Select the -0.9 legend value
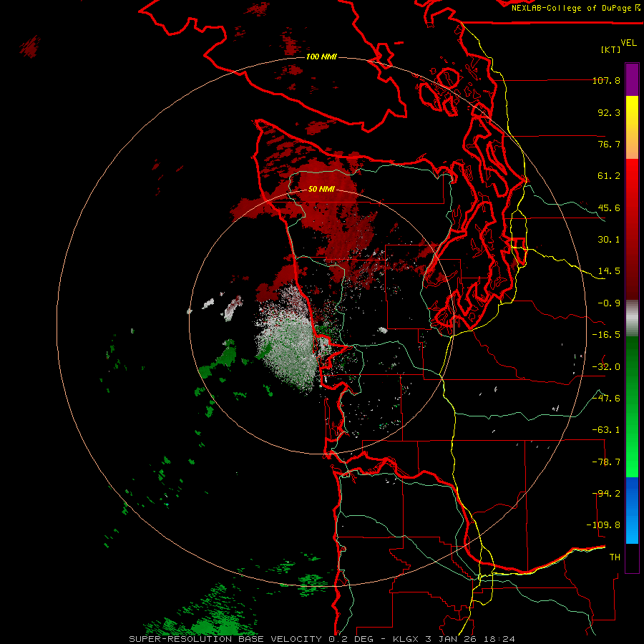The height and width of the screenshot is (644, 644). coord(609,303)
